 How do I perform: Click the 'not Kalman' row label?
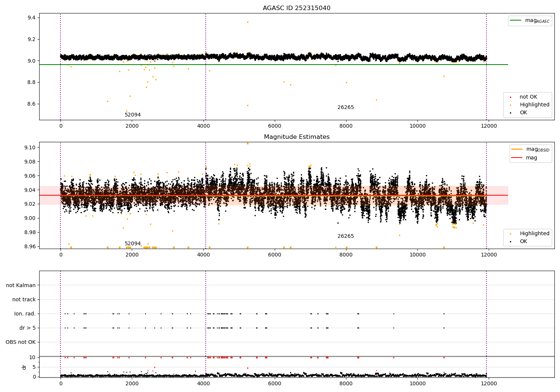click(x=21, y=286)
